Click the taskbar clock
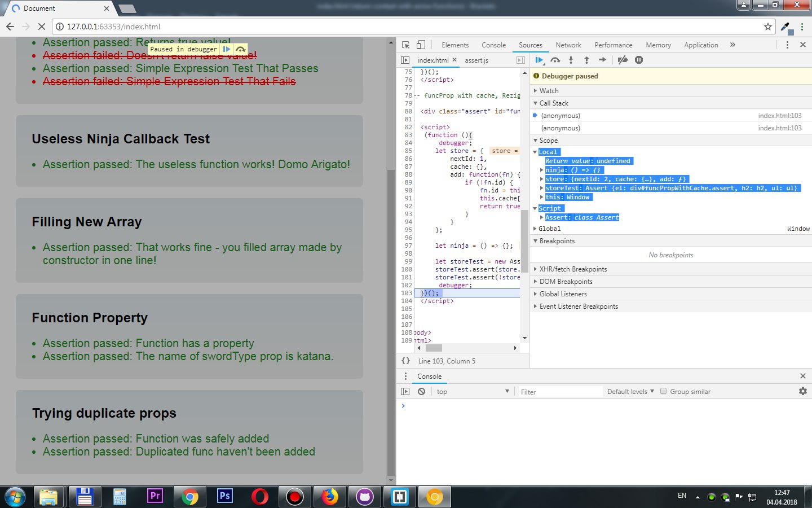 tap(782, 497)
